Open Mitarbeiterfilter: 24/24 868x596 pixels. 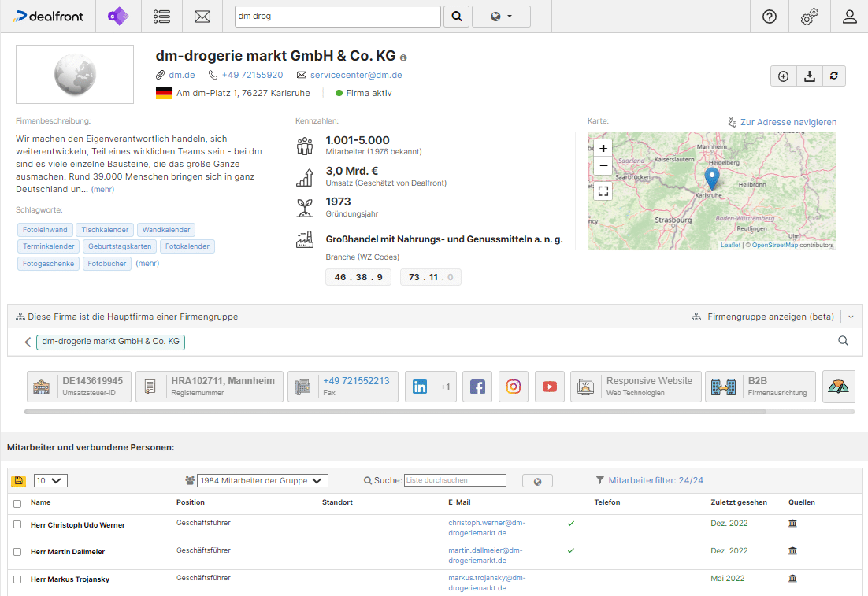point(656,480)
